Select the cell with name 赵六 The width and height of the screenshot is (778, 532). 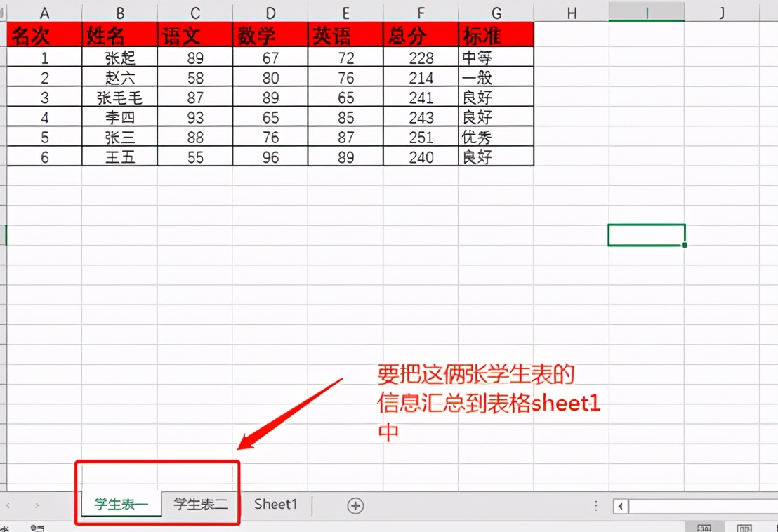119,77
